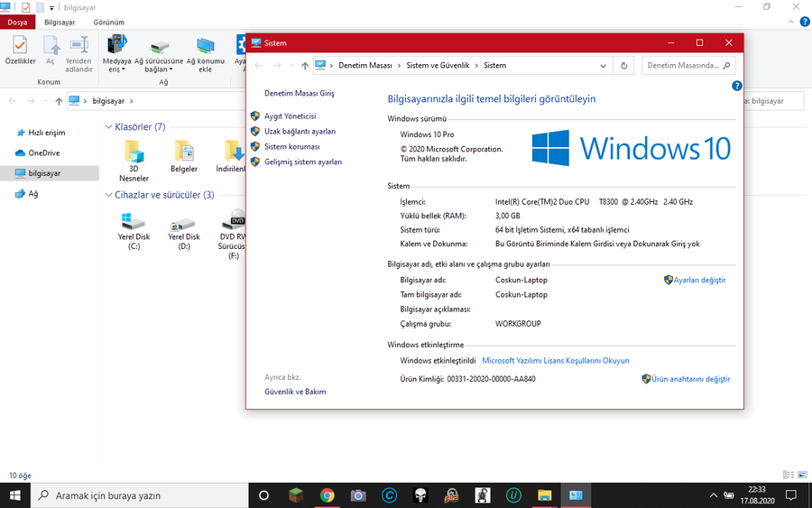The width and height of the screenshot is (812, 508).
Task: Open the camera app on taskbar
Action: pos(358,495)
